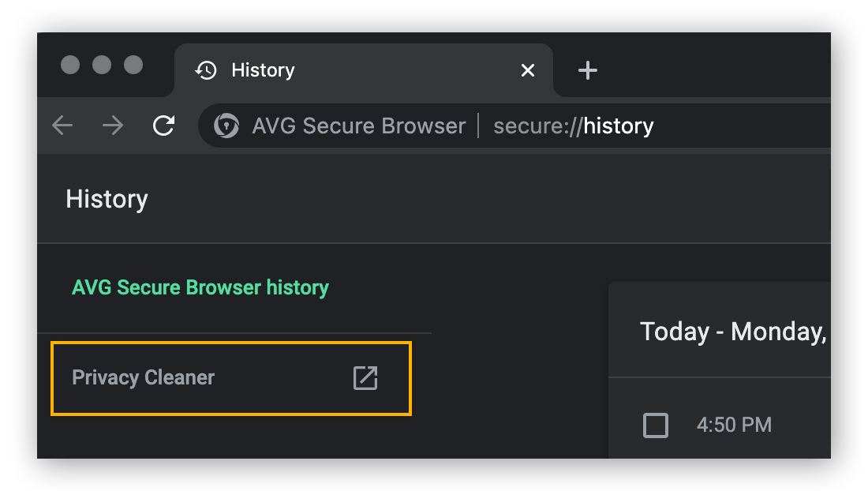Click the green maximize traffic-light dot

pos(135,66)
